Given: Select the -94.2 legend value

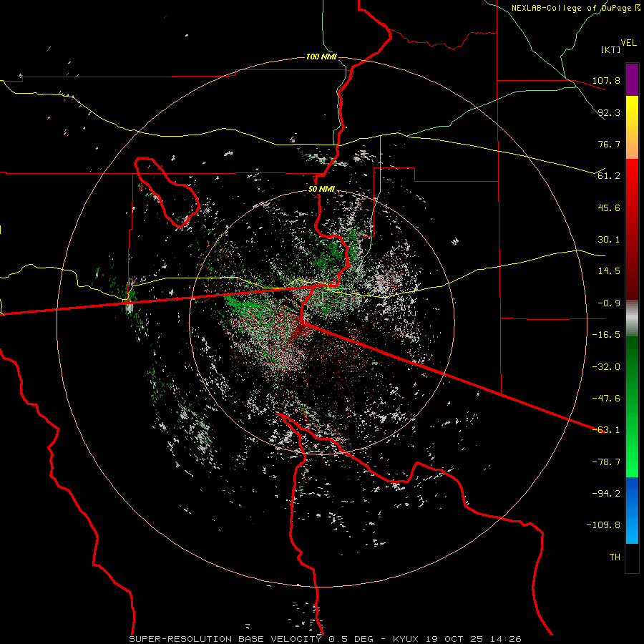Looking at the screenshot, I should click(606, 494).
